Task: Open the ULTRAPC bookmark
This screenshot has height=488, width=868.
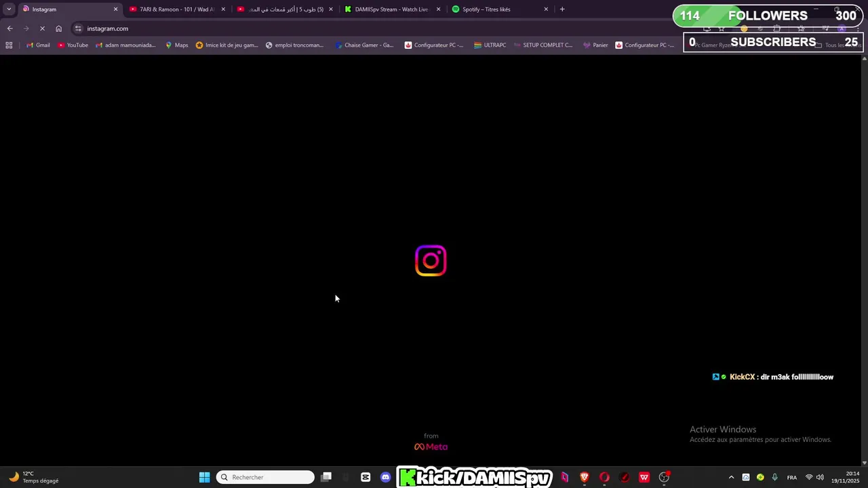Action: click(490, 45)
